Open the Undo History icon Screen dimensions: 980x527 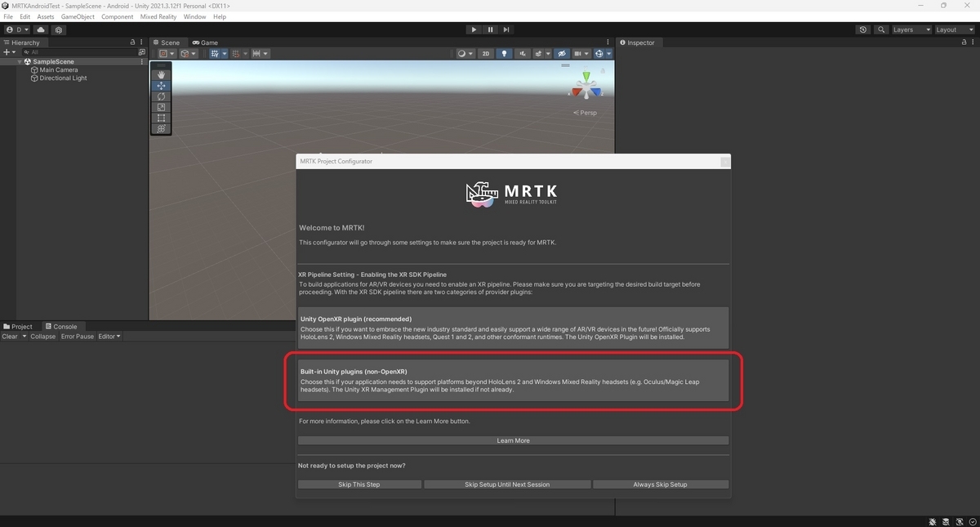coord(863,29)
